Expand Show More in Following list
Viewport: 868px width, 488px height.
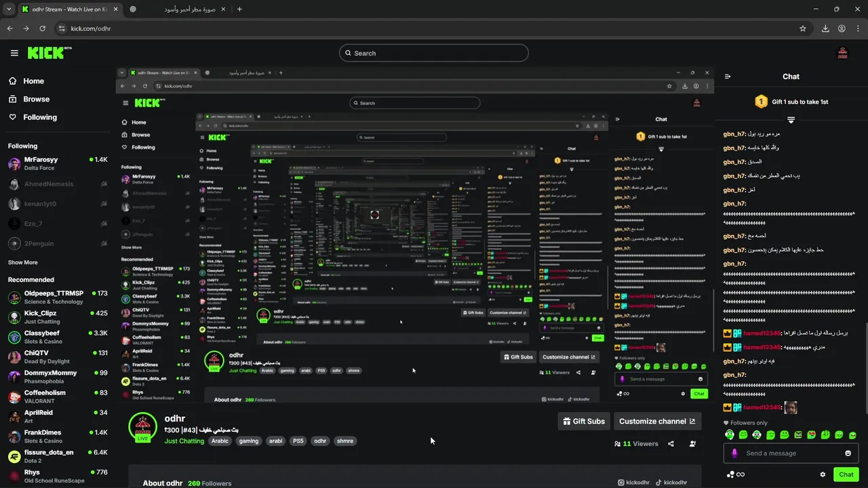click(23, 262)
